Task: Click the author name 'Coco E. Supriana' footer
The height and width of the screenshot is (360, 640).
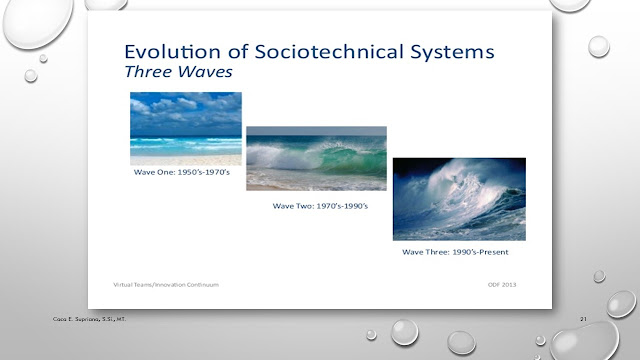Action: tap(89, 319)
